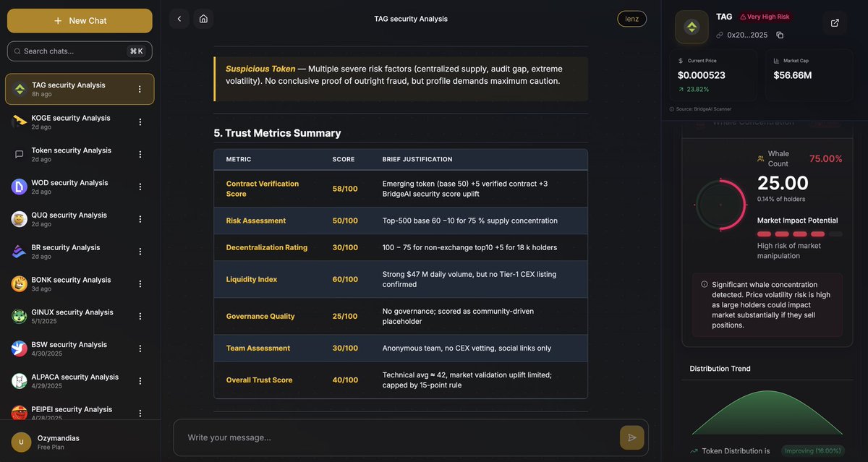This screenshot has height=462, width=868.
Task: Click Risk Assessment metric row
Action: tap(401, 221)
